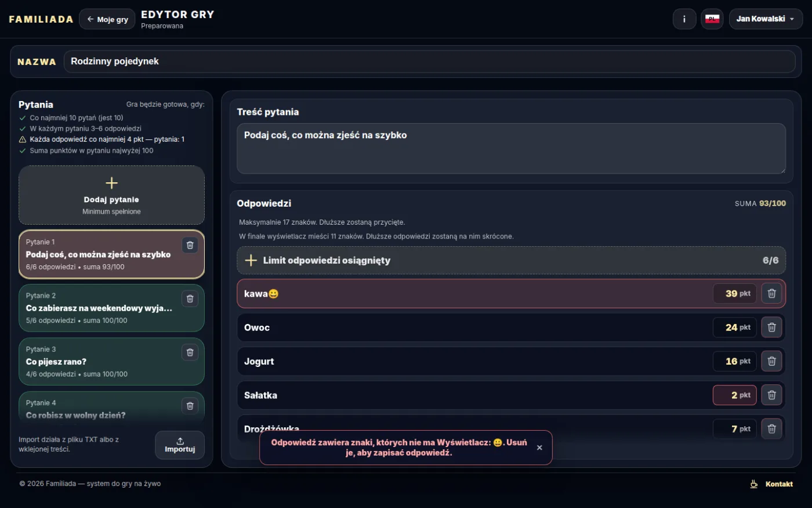Select question card Pytanie 2
The width and height of the screenshot is (812, 508).
tap(111, 308)
